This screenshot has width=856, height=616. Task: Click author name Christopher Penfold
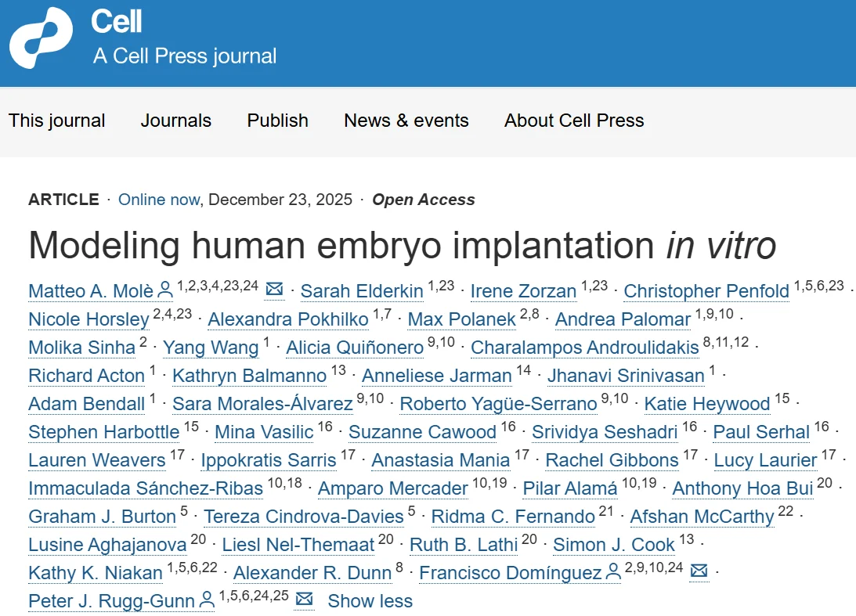coord(706,291)
